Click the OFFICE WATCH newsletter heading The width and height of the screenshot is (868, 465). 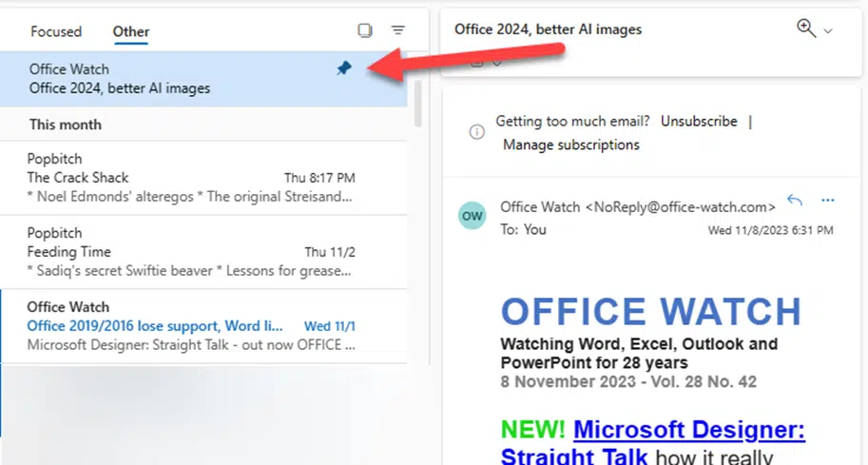pos(651,311)
